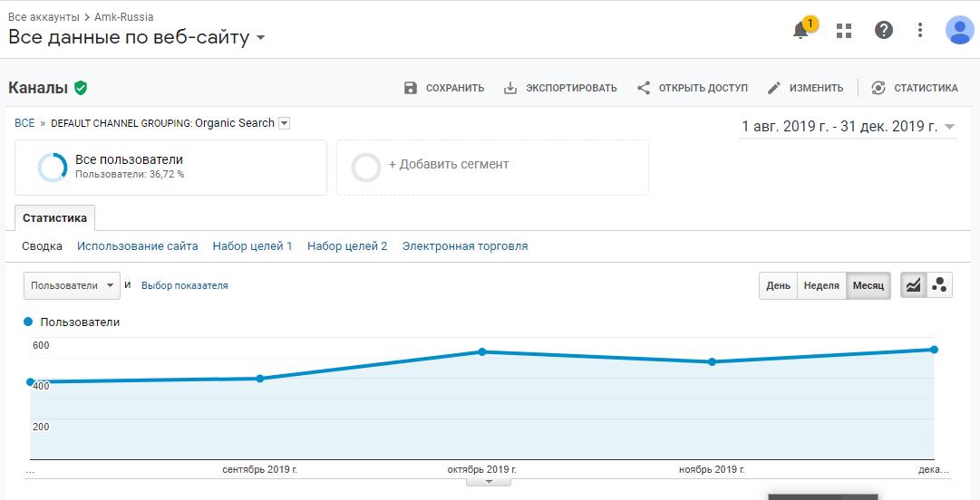Click the октябрь 2019 data point

pyautogui.click(x=482, y=351)
